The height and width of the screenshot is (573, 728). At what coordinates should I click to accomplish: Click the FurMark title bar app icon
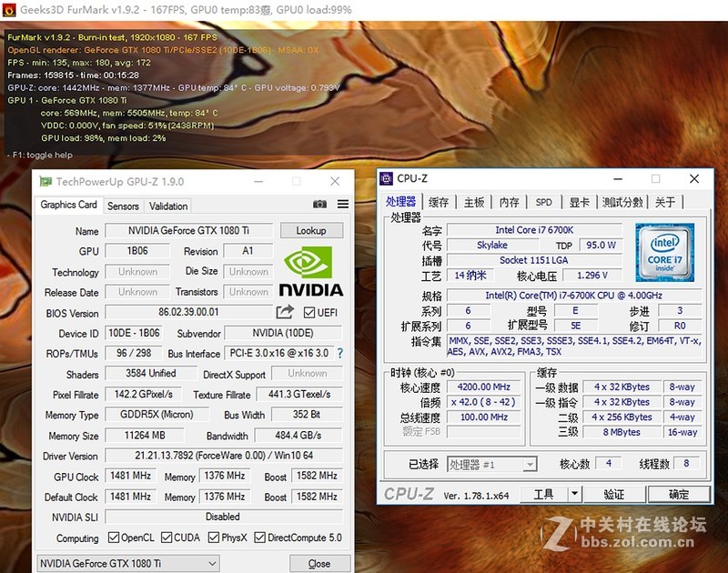pyautogui.click(x=9, y=9)
